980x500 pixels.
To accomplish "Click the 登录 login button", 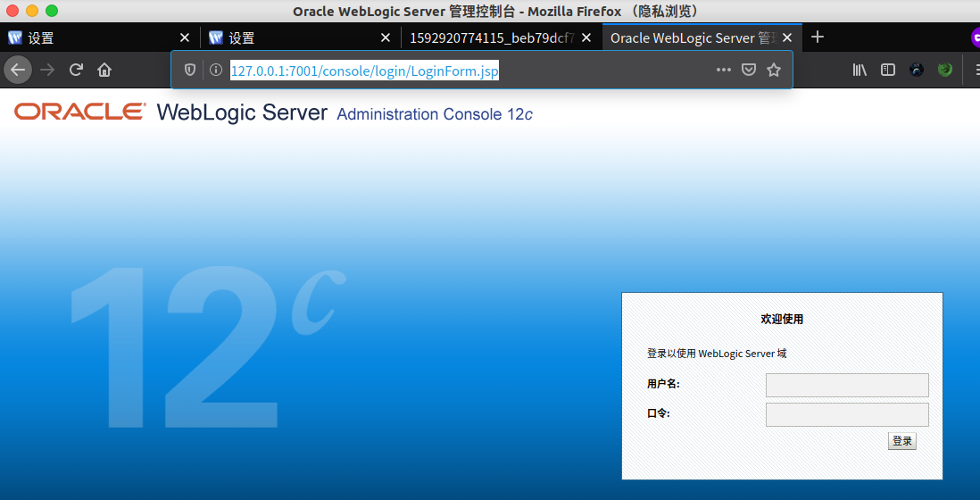I will [901, 441].
